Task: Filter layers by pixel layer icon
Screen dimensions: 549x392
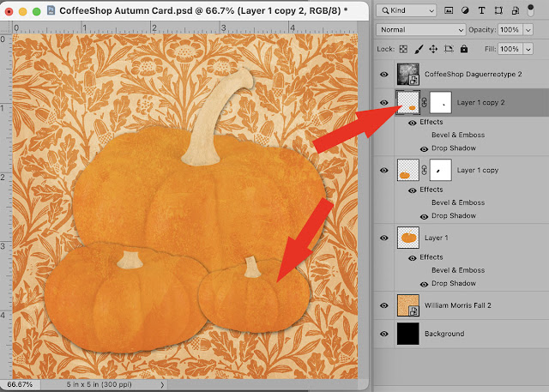Action: [x=449, y=10]
